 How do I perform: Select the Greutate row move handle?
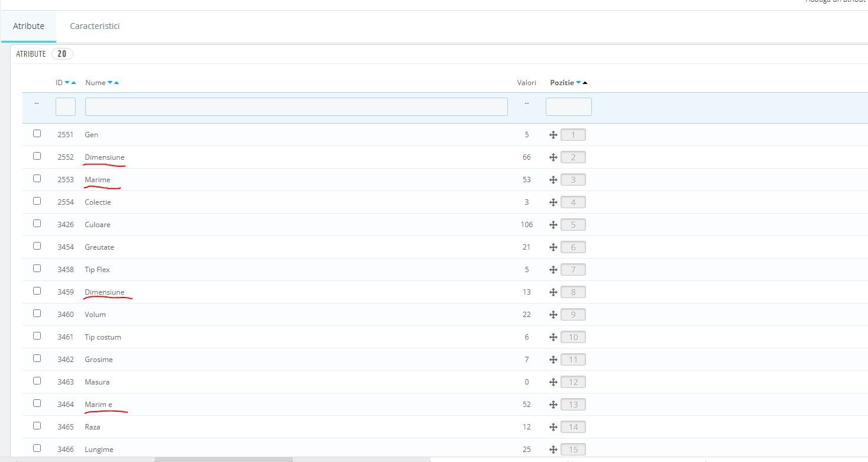(553, 247)
